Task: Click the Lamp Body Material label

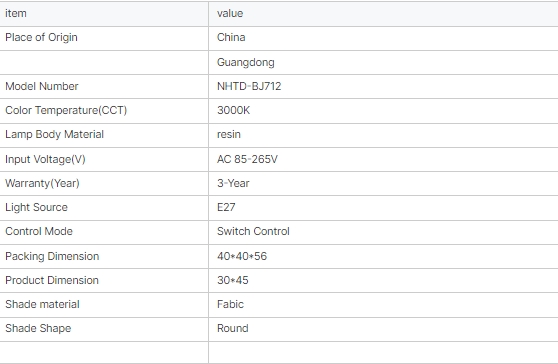Action: click(54, 134)
